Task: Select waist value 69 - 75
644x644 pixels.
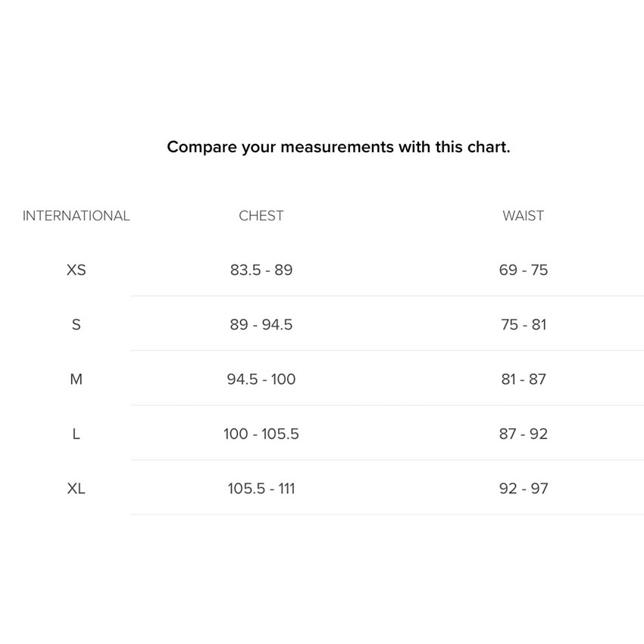Action: pos(524,270)
